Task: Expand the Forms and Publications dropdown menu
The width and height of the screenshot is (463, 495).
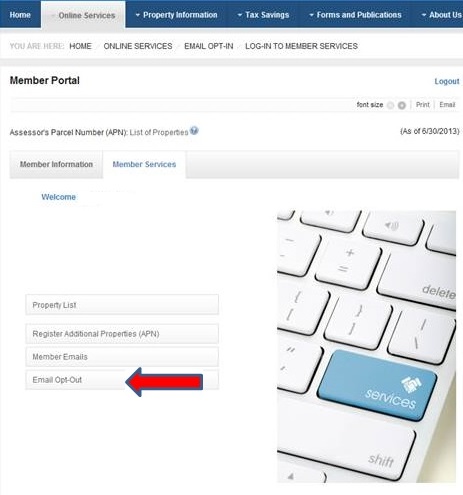Action: [355, 15]
